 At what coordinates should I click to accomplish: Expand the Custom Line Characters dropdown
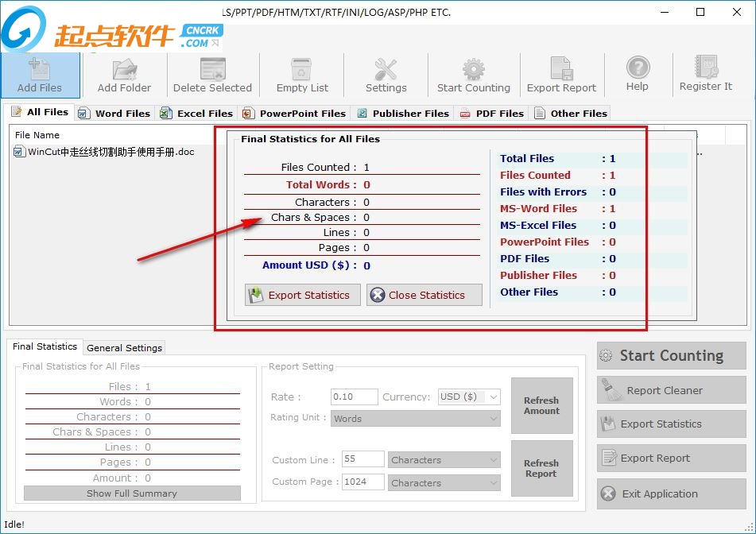(x=444, y=459)
